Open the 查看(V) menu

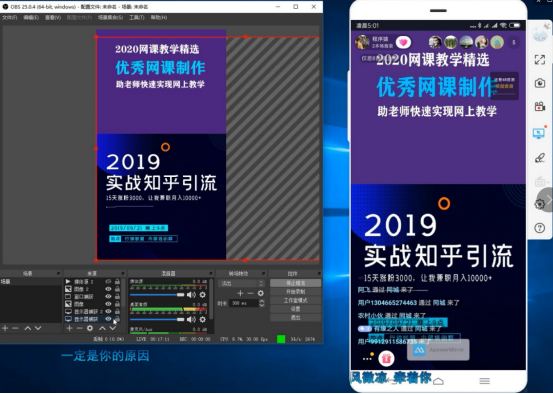(53, 17)
